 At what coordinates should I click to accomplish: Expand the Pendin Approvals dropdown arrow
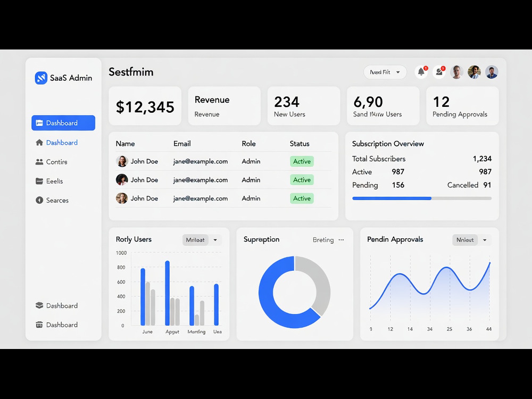pyautogui.click(x=485, y=240)
